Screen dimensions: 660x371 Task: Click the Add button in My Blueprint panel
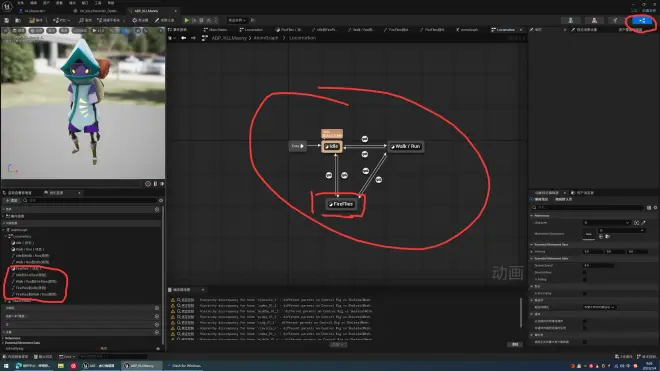[11, 200]
